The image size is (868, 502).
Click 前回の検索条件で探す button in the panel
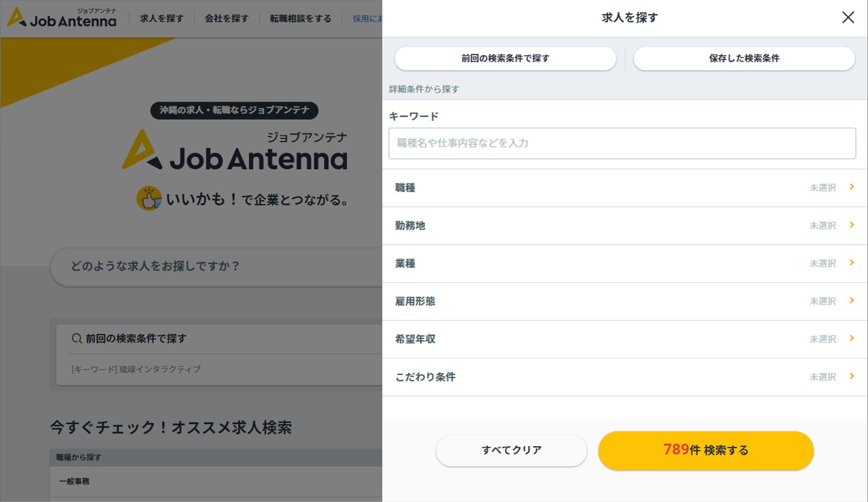[x=506, y=59]
